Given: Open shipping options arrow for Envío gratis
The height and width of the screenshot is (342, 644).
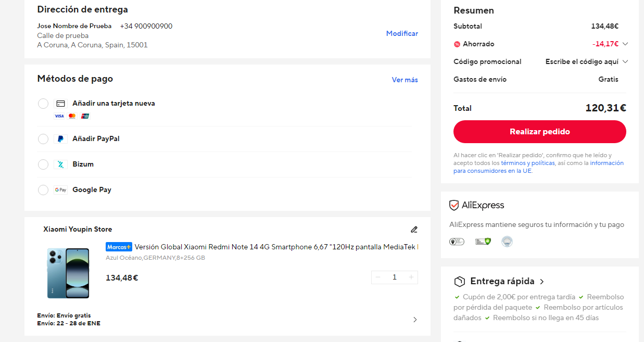Looking at the screenshot, I should [x=415, y=320].
